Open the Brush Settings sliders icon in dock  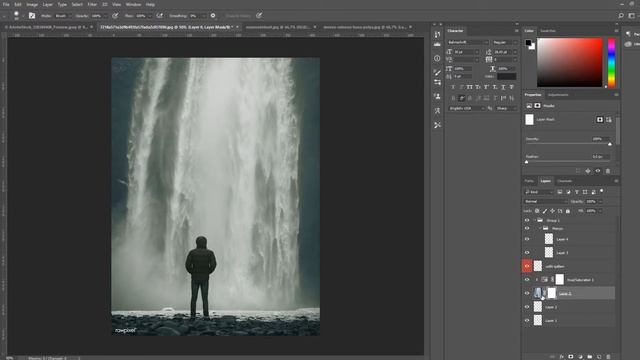[437, 82]
